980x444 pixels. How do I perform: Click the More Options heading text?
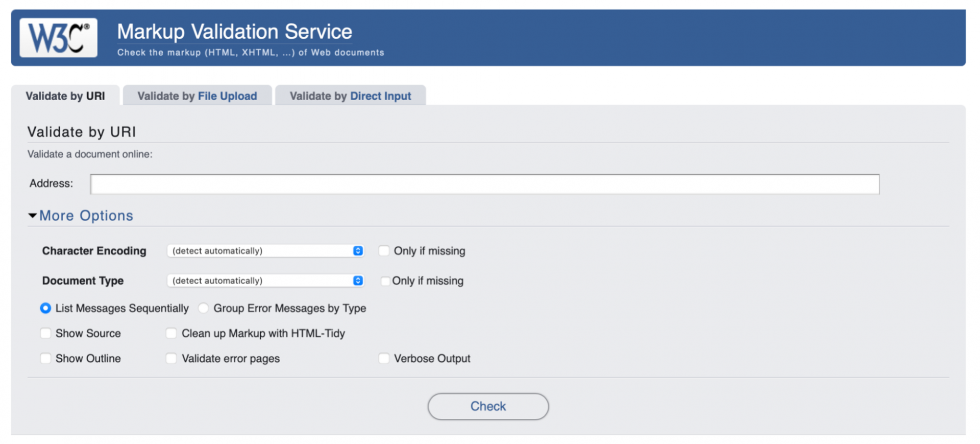86,216
